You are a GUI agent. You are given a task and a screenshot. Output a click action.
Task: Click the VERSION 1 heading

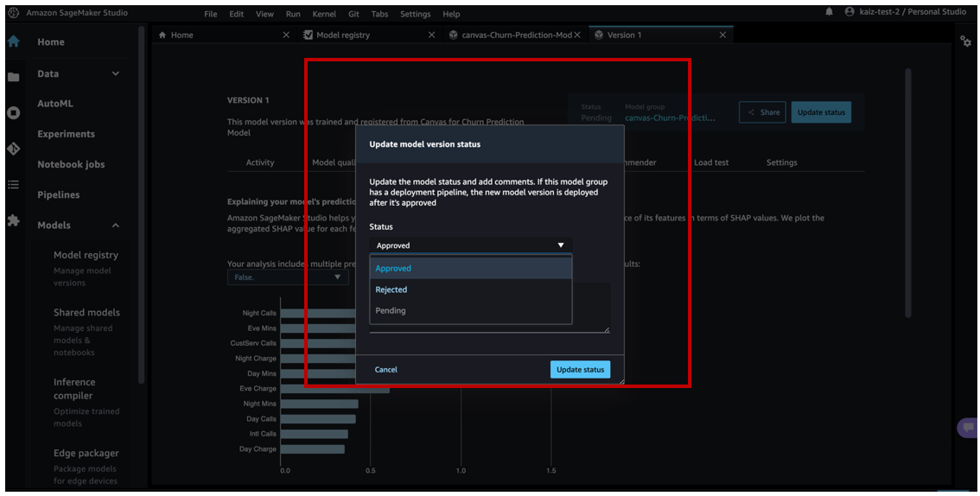(x=248, y=100)
